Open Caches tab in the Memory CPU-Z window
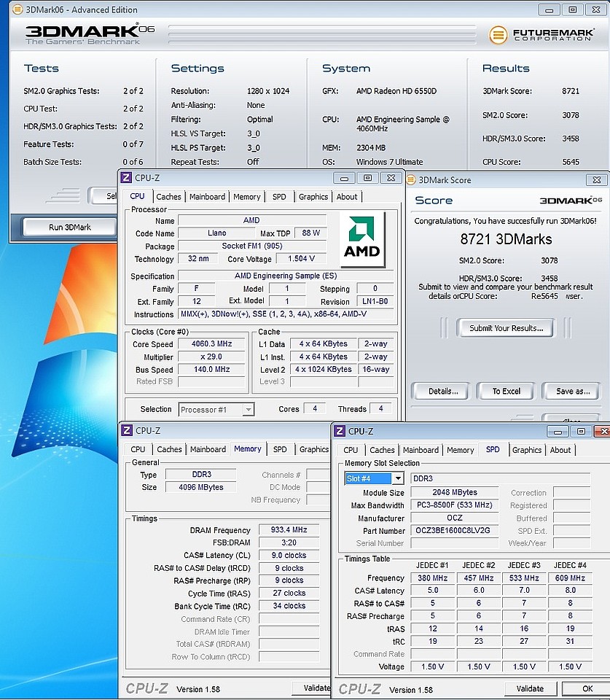Viewport: 610px width, 700px height. [x=169, y=450]
